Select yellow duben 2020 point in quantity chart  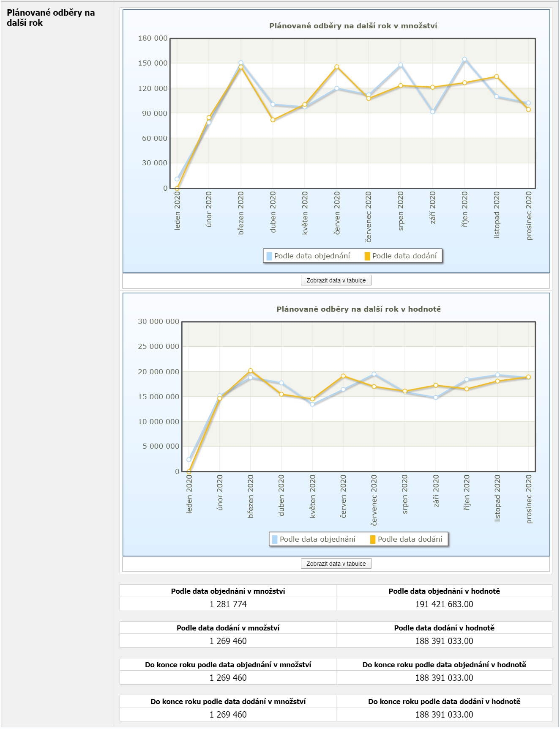coord(273,120)
